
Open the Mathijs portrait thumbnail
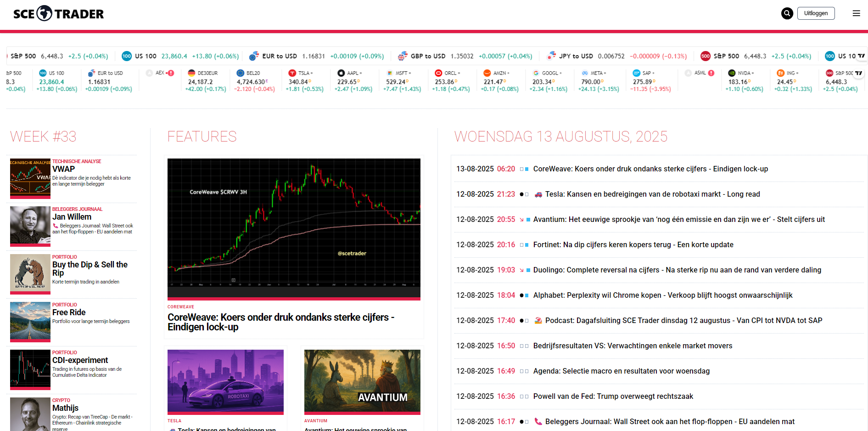(30, 414)
